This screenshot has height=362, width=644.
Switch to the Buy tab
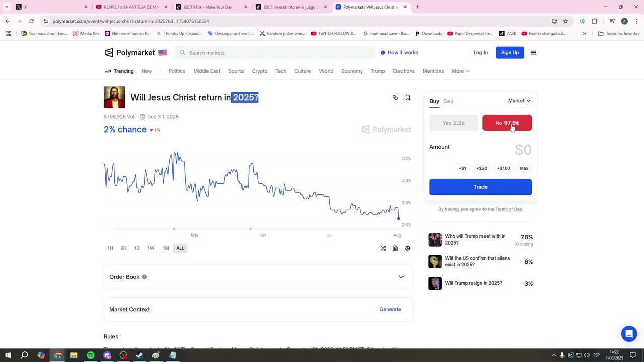click(434, 101)
